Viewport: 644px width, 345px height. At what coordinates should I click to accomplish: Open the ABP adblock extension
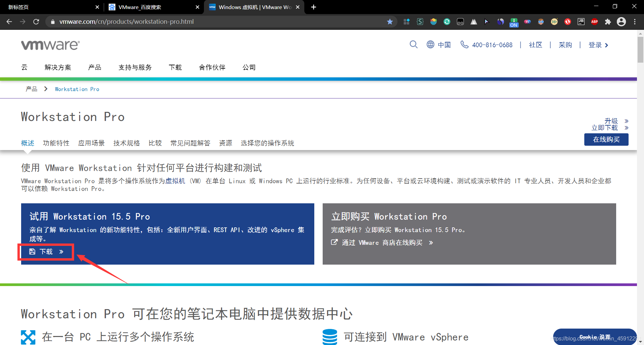[594, 22]
